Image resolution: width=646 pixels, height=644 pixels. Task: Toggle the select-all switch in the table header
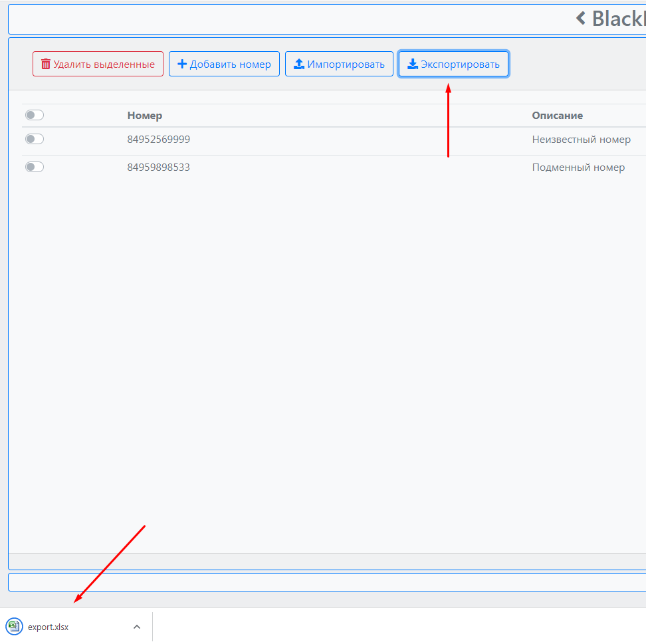[x=35, y=116]
